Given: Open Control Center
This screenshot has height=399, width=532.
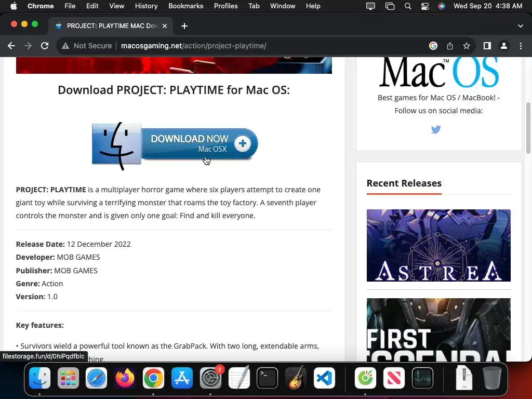Looking at the screenshot, I should (425, 6).
